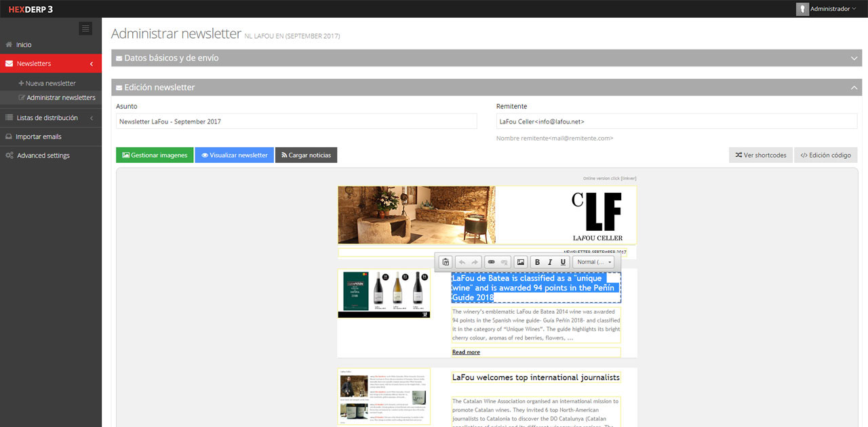
Task: Open the Normal paragraph format dropdown
Action: coord(593,262)
